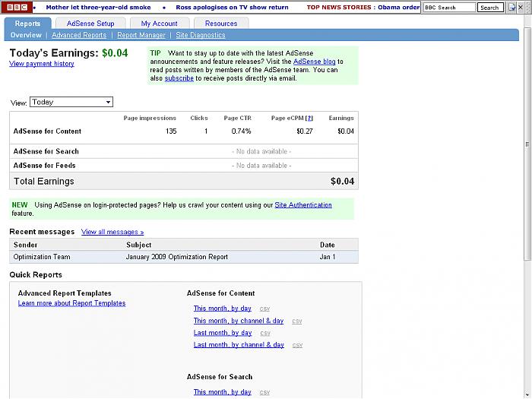Open the Site Authentication link
The image size is (532, 399).
(303, 205)
